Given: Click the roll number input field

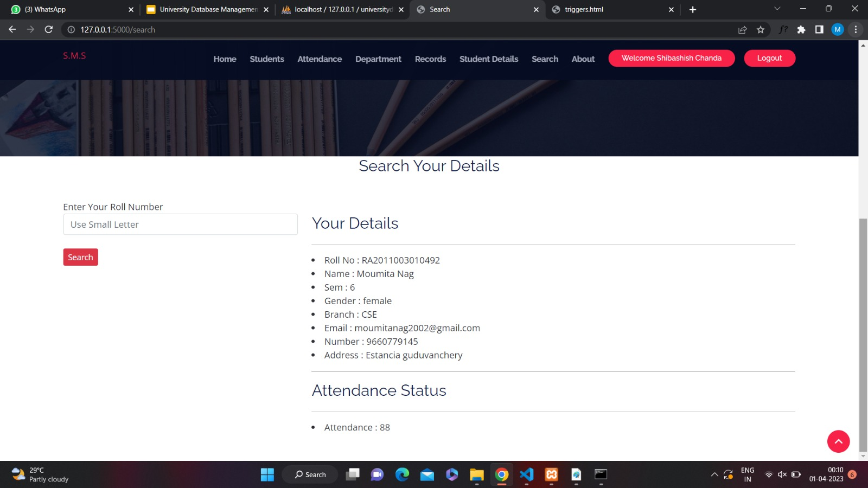Looking at the screenshot, I should pyautogui.click(x=180, y=224).
